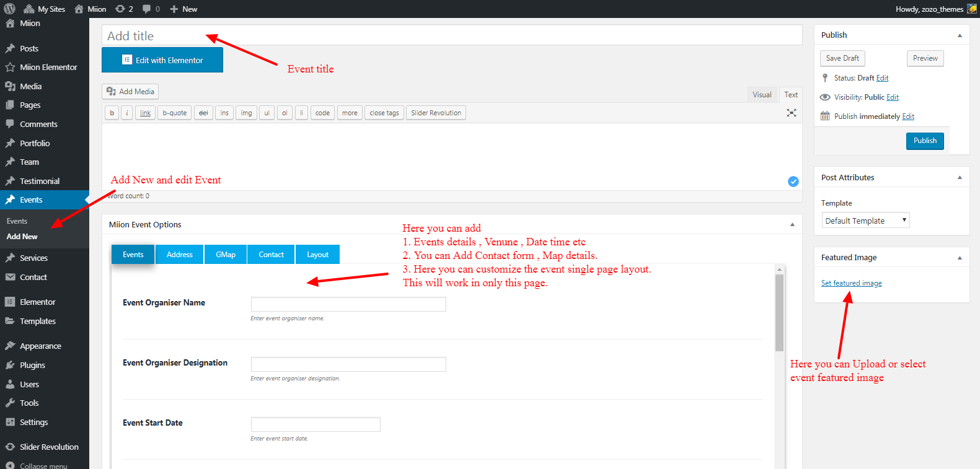Go to Appearance in the sidebar
Viewport: 980px width, 469px height.
(40, 346)
